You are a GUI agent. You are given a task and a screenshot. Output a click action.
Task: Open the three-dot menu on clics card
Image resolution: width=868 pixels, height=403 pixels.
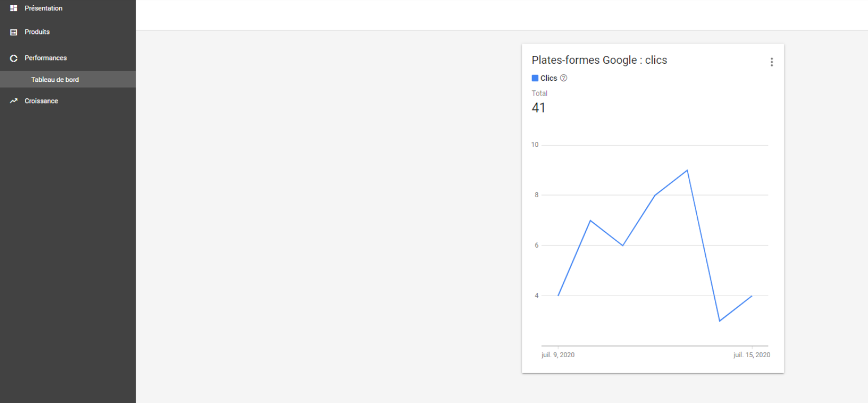[771, 62]
